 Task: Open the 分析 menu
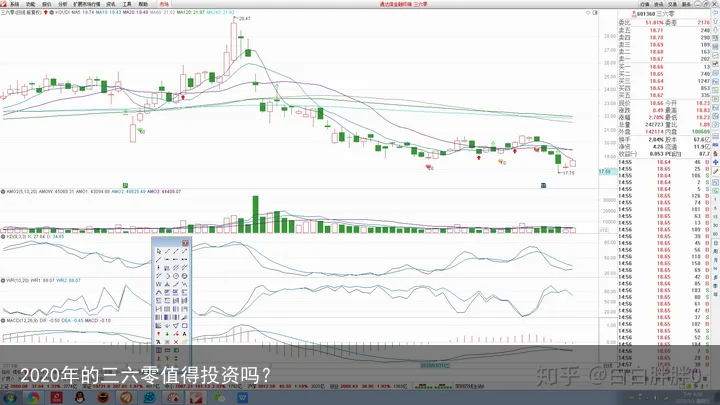pos(63,4)
